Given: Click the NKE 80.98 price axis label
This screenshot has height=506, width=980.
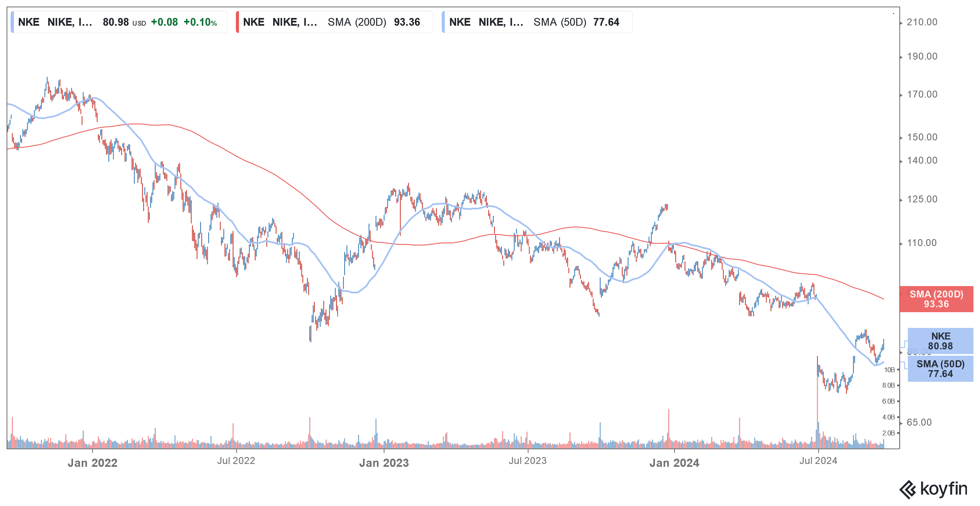Looking at the screenshot, I should (940, 341).
